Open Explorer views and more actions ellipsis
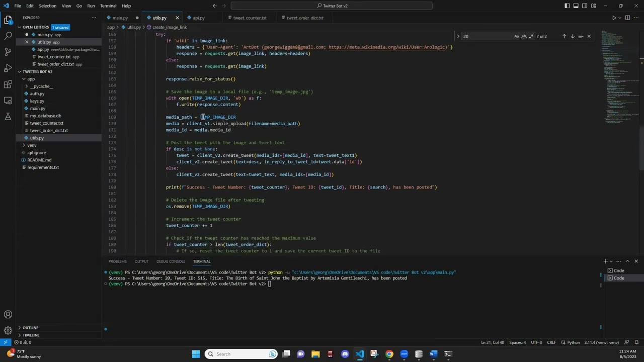644x362 pixels. (94, 18)
